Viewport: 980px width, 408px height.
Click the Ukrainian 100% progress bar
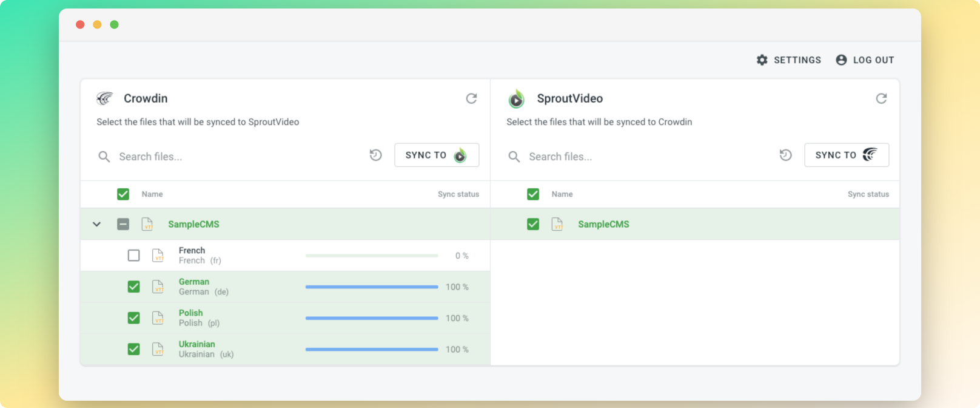pos(372,349)
